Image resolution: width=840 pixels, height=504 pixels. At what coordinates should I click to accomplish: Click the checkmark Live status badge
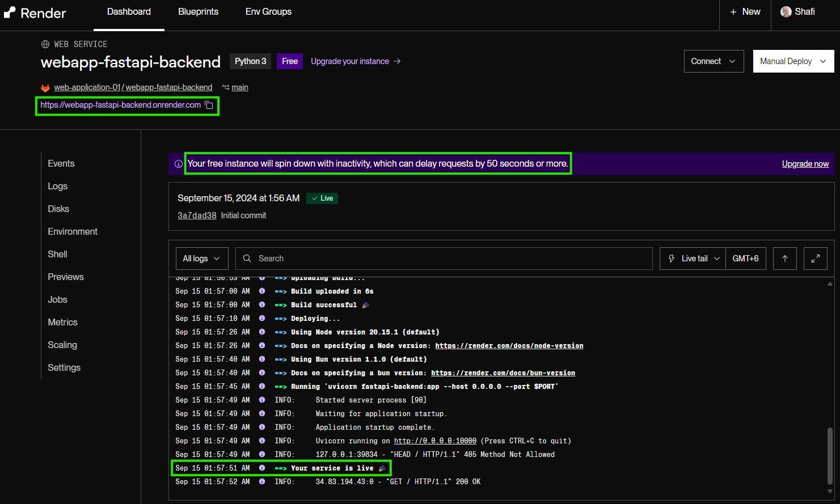coord(322,198)
